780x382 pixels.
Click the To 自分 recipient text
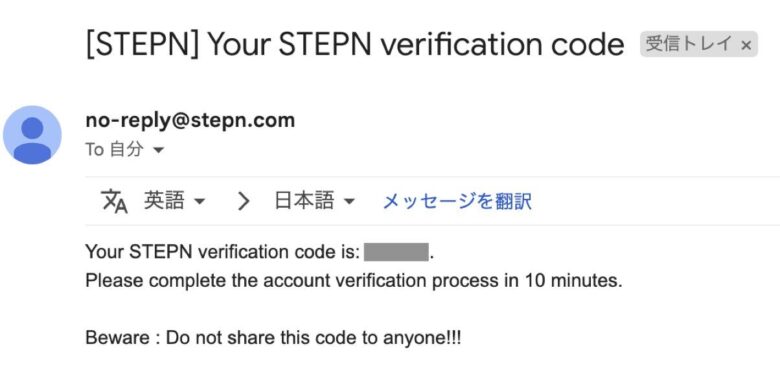pyautogui.click(x=114, y=149)
